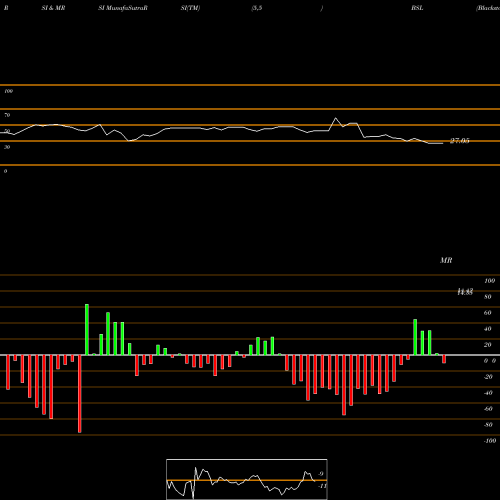This screenshot has width=500, height=500.
Task: Click the 'SI(TM)' header label
Action: coord(190,8)
